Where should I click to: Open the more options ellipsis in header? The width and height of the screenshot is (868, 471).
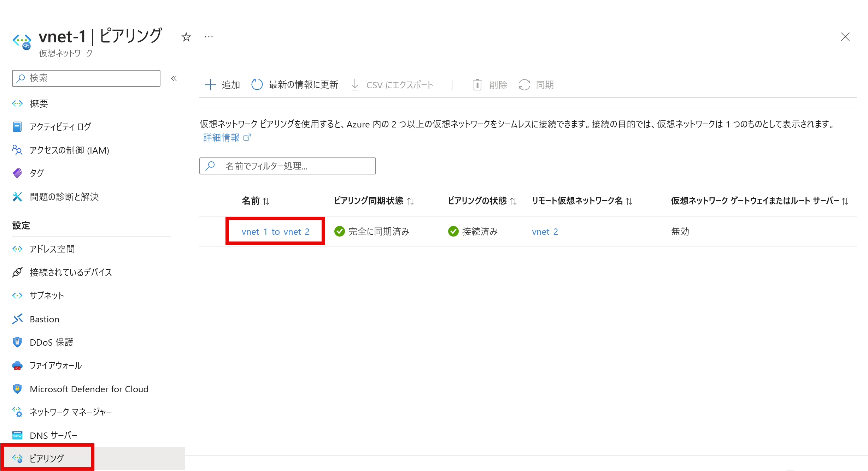pos(209,37)
